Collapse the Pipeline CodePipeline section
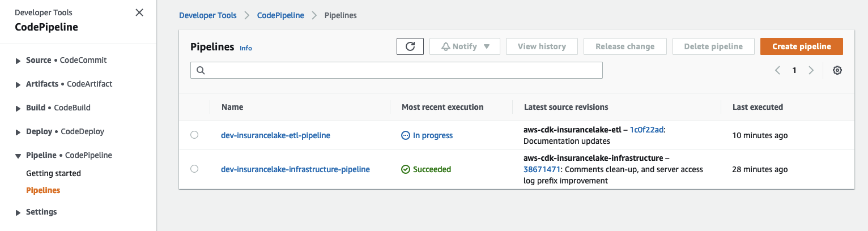This screenshot has width=868, height=231. point(19,156)
